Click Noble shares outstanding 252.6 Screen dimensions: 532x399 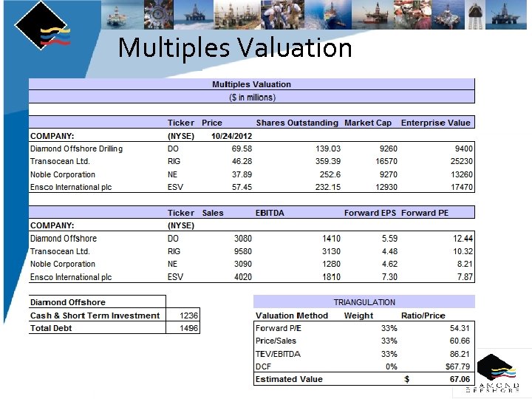[330, 174]
